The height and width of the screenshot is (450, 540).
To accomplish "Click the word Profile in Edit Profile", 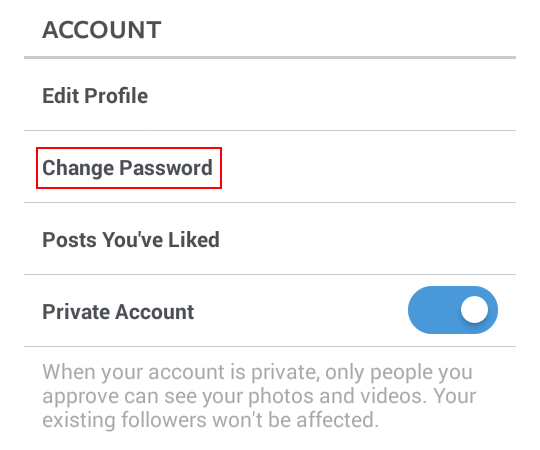I will [x=116, y=95].
